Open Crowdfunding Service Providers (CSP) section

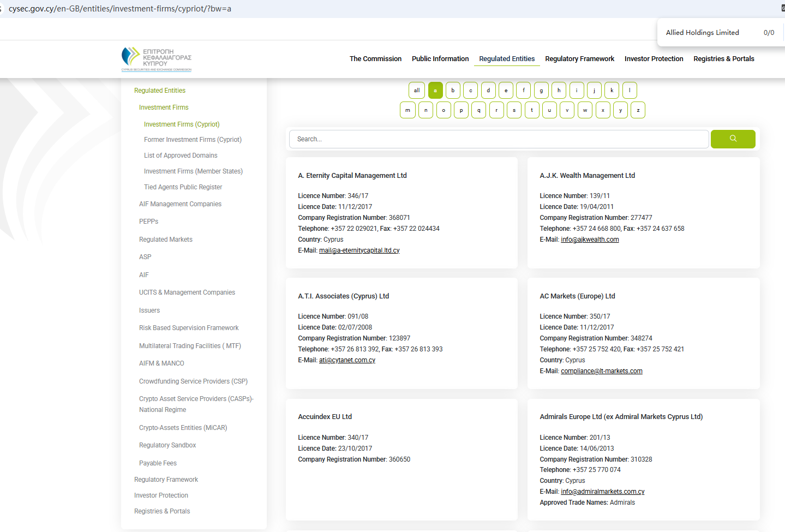tap(193, 381)
